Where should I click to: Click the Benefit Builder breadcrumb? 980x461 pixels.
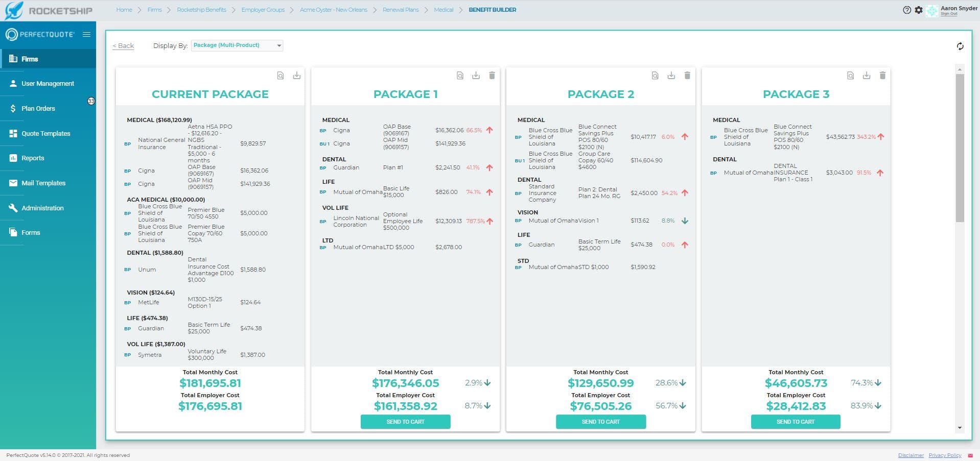point(493,10)
